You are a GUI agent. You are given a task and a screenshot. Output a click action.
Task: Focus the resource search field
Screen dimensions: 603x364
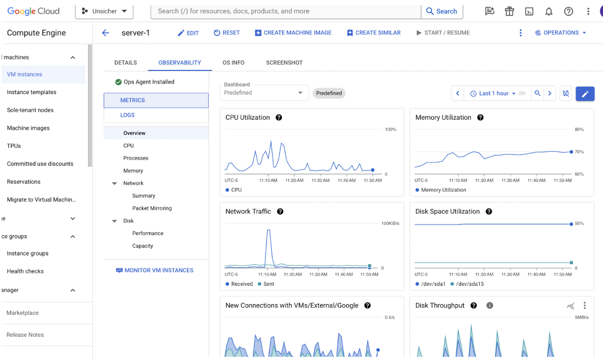tap(286, 11)
